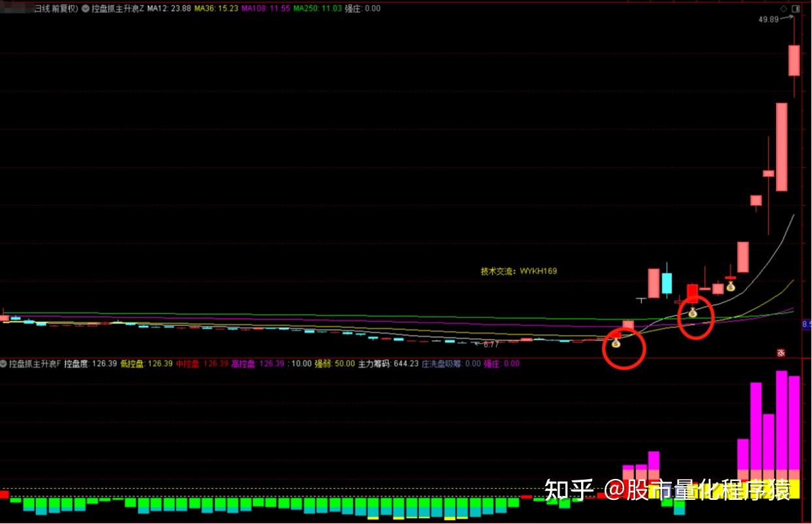This screenshot has width=812, height=524.
Task: Click the 中控盘 red value label
Action: 203,363
